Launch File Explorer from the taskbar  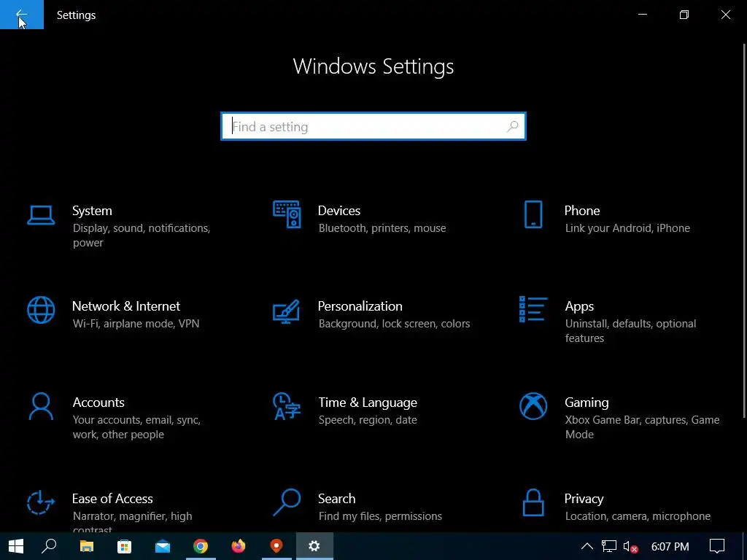[x=86, y=546]
